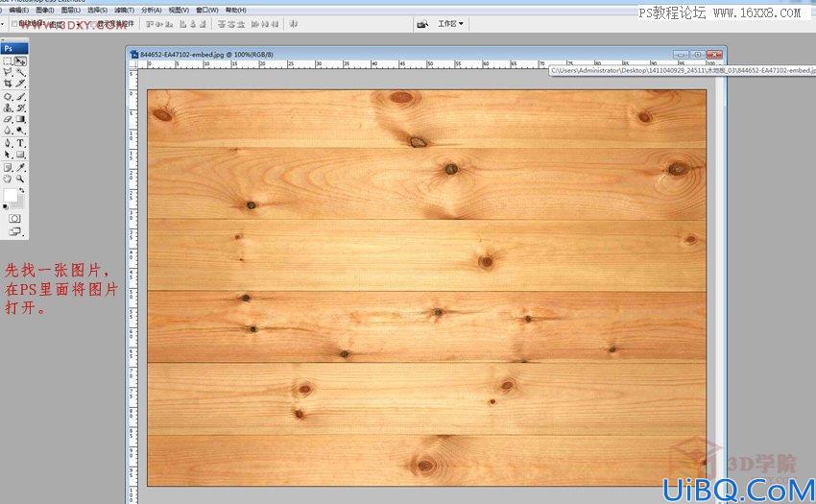Select the Healing Brush tool

pyautogui.click(x=8, y=97)
